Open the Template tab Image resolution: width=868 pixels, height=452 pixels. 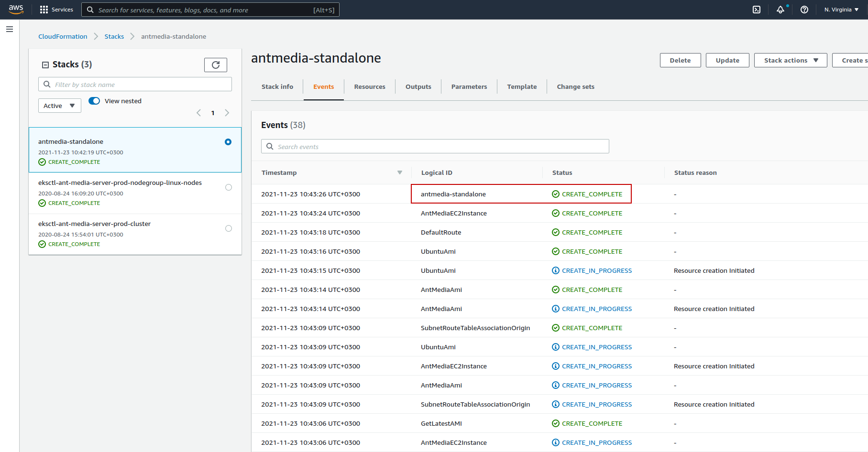coord(522,86)
